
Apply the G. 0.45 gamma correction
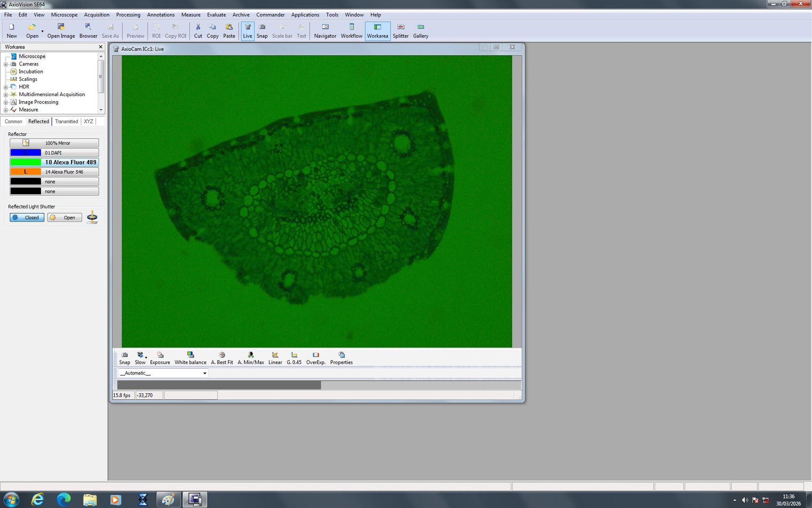point(294,357)
